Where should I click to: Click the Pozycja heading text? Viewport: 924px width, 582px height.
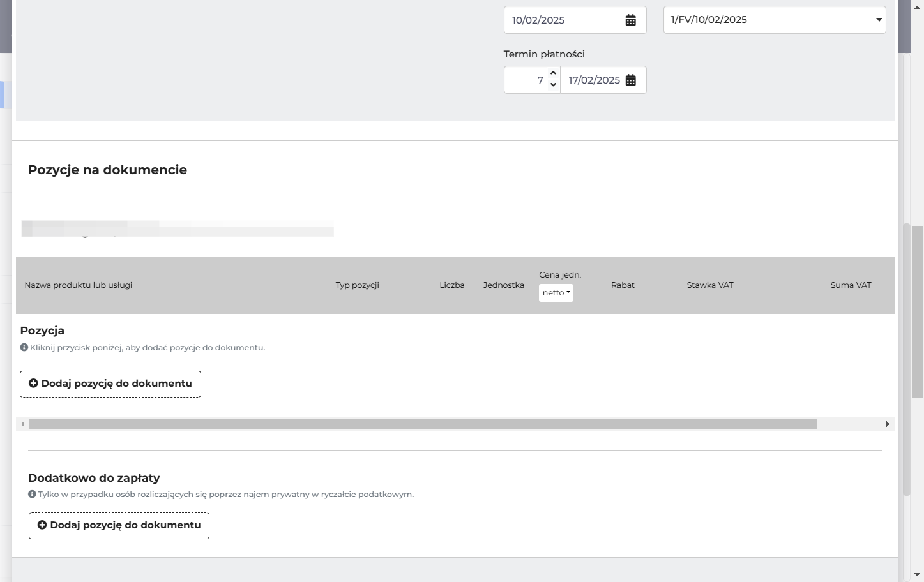(42, 331)
